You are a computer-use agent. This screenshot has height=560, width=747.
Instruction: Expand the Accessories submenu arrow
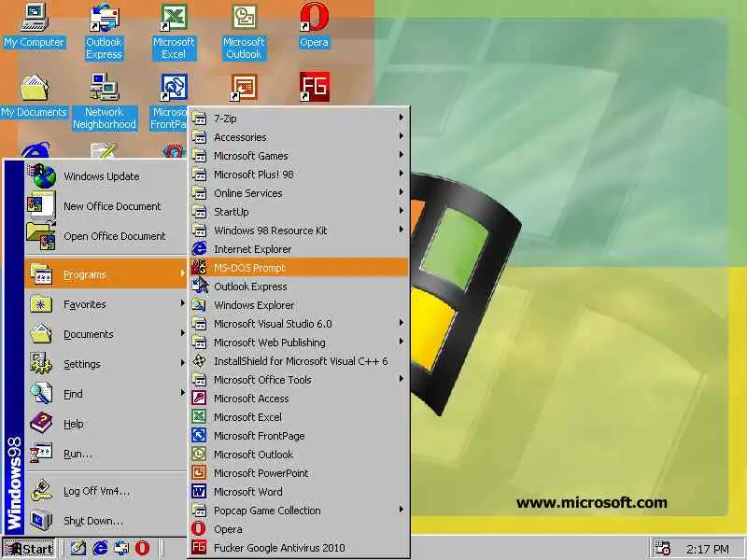point(402,136)
